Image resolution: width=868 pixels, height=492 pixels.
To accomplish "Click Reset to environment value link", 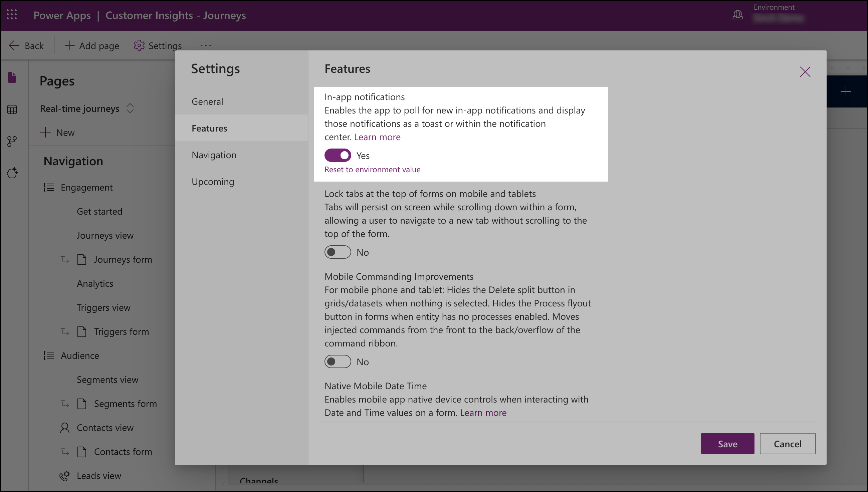I will 372,169.
